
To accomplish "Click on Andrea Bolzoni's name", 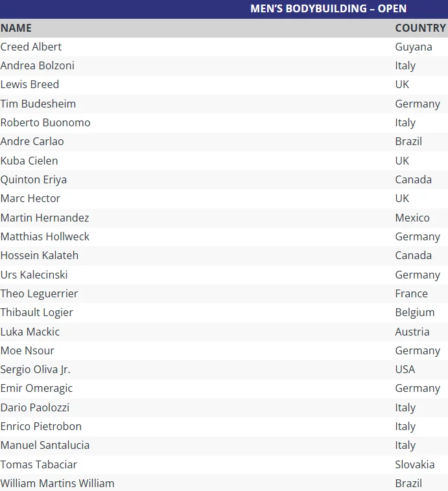I will (x=38, y=65).
